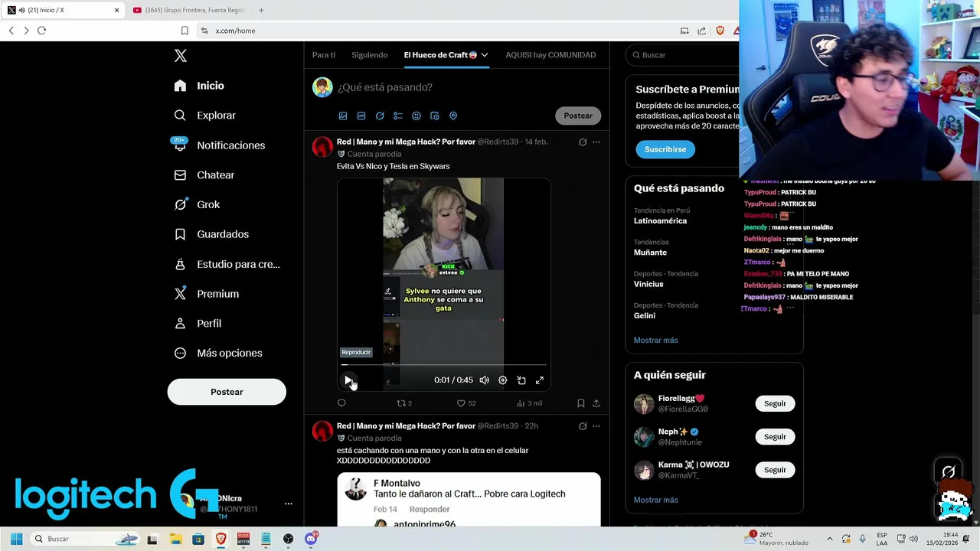Viewport: 980px width, 551px height.
Task: Switch to the Para ti tab
Action: pyautogui.click(x=324, y=55)
